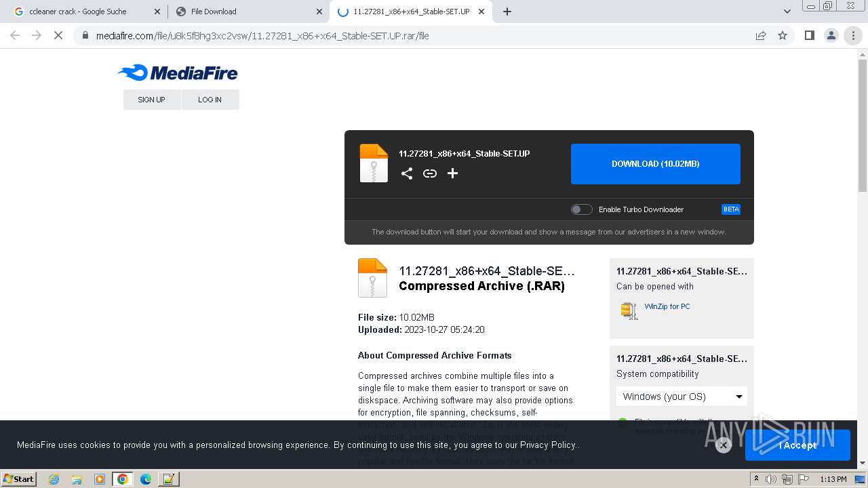Click the file name 11.27281_x86+x64_Stable-SET.UP in dark panel
The image size is (868, 488).
point(465,154)
